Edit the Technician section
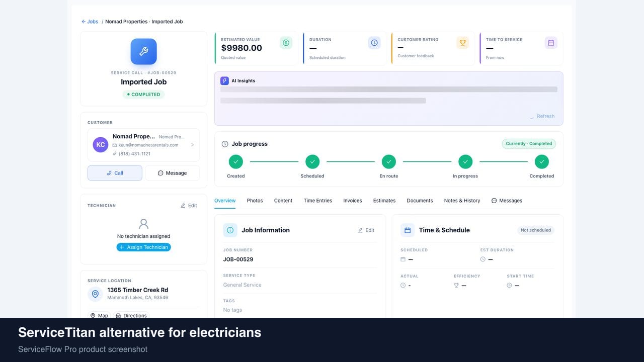The width and height of the screenshot is (644, 362). pos(189,206)
